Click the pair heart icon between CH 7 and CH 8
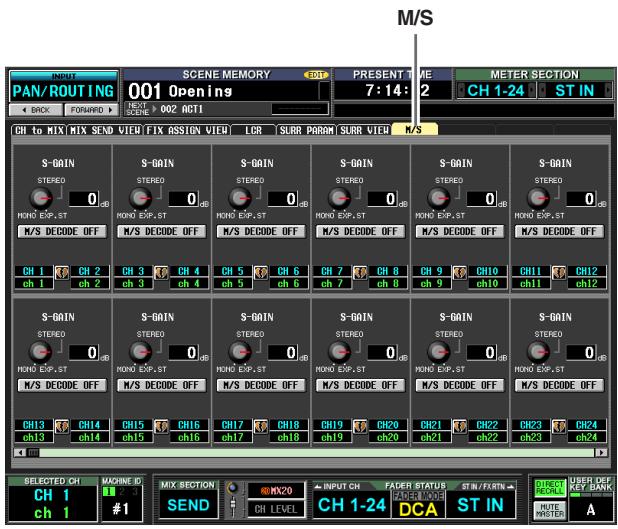Viewport: 618px width, 529px height. (x=360, y=272)
